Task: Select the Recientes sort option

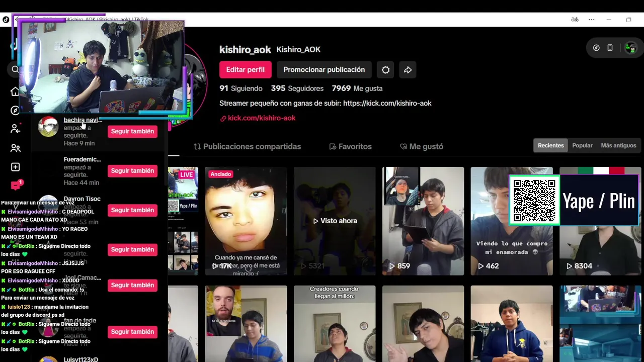Action: point(551,145)
